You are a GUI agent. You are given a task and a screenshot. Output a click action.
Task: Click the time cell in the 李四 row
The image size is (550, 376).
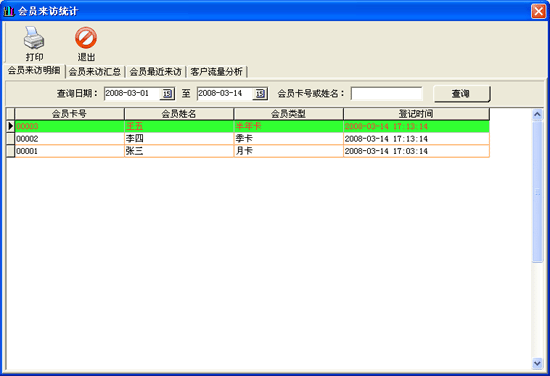click(416, 139)
